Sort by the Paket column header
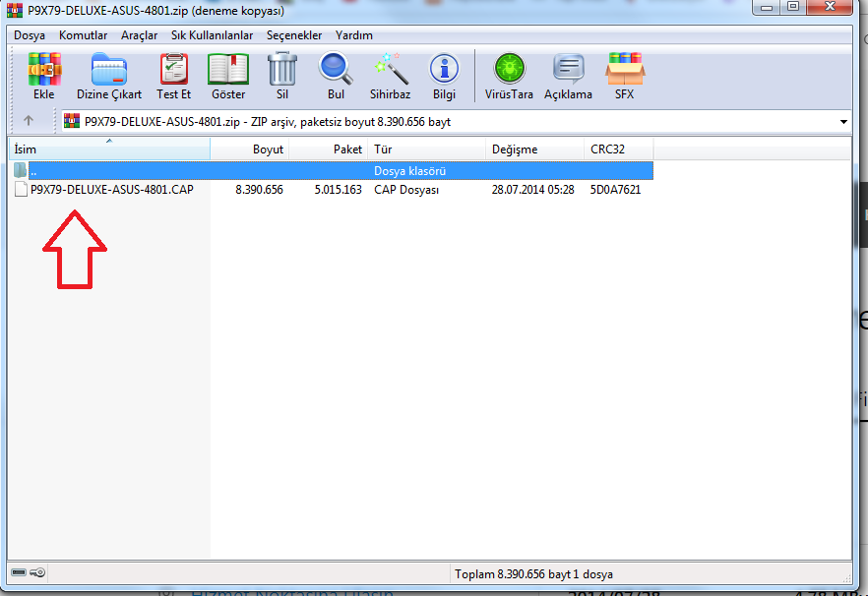The height and width of the screenshot is (596, 868). tap(329, 149)
